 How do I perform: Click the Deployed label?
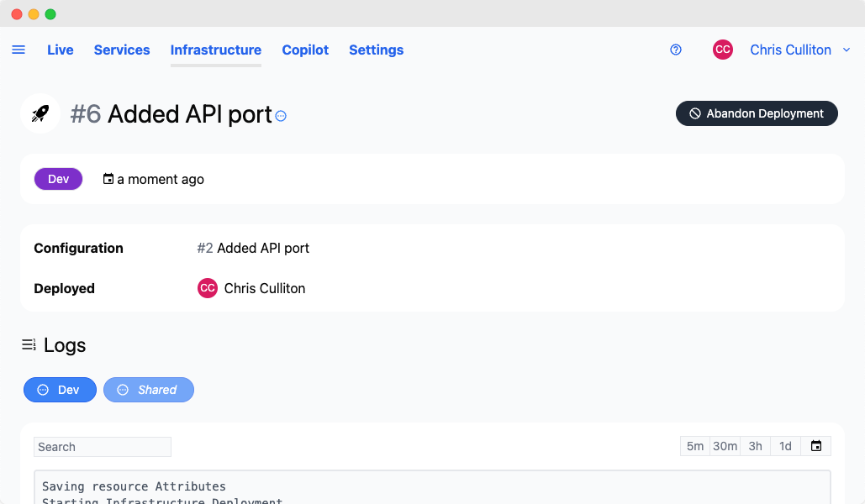(x=64, y=288)
